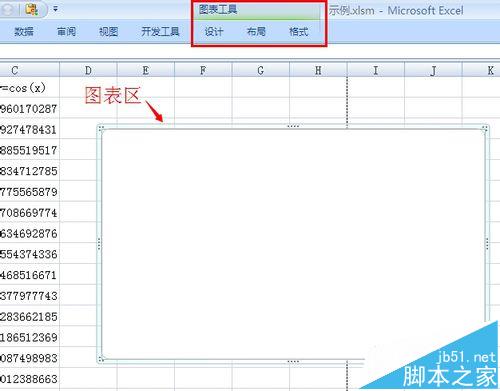
Task: Select the 布局 chart tools tab
Action: pos(256,32)
